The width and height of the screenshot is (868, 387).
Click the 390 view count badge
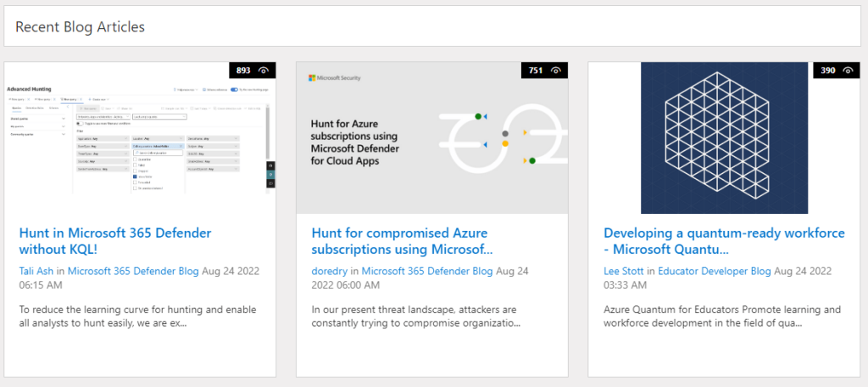[x=837, y=70]
